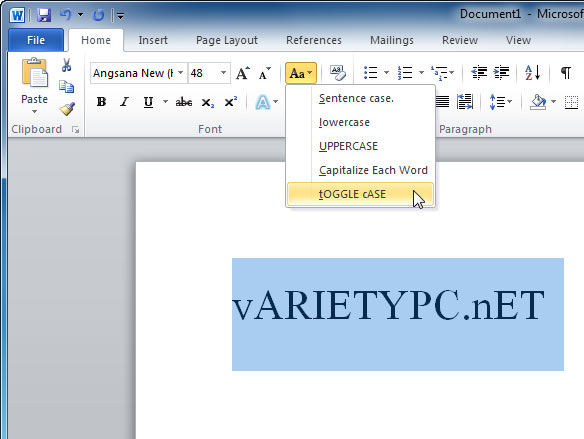Open the Clipboard dialog launcher

tap(75, 130)
